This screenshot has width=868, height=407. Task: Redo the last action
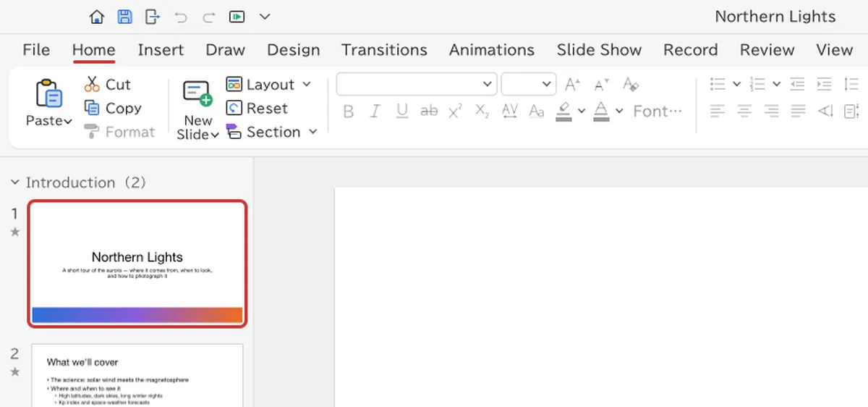(209, 17)
